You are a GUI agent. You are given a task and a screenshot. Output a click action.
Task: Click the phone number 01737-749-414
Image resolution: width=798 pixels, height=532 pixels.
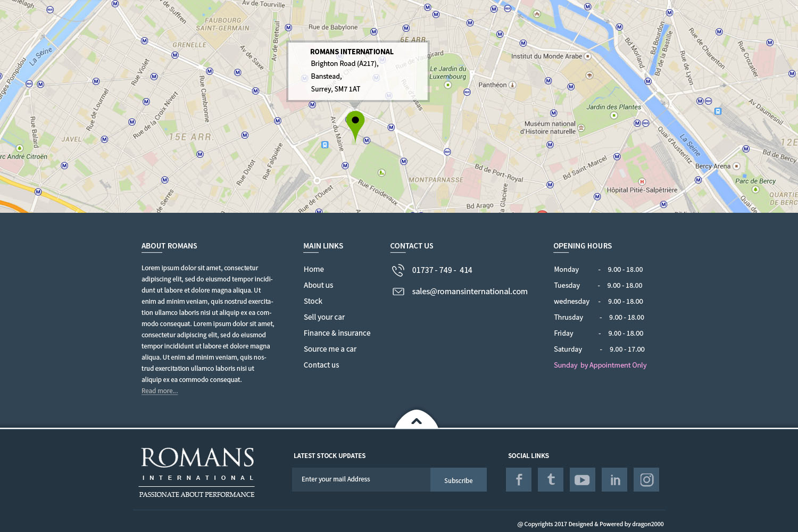[442, 270]
